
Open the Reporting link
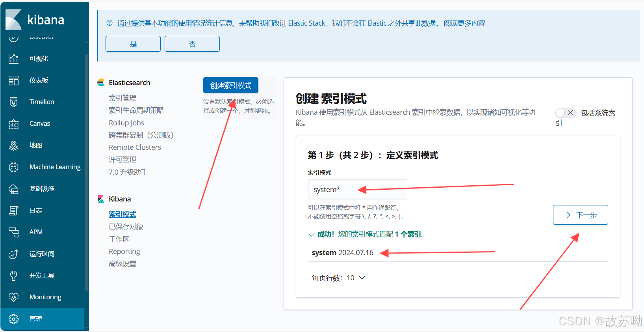click(x=124, y=252)
